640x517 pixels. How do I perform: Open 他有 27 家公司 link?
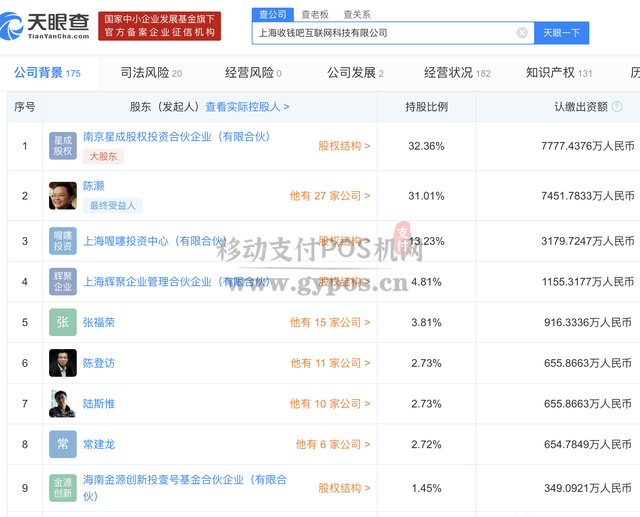(330, 196)
